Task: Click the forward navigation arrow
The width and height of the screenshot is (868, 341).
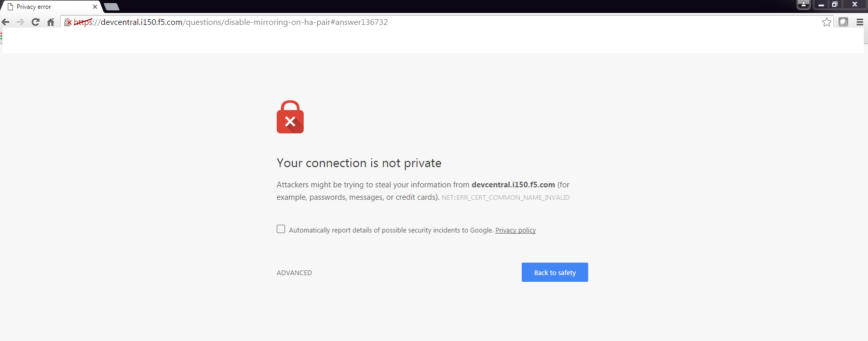Action: [20, 22]
